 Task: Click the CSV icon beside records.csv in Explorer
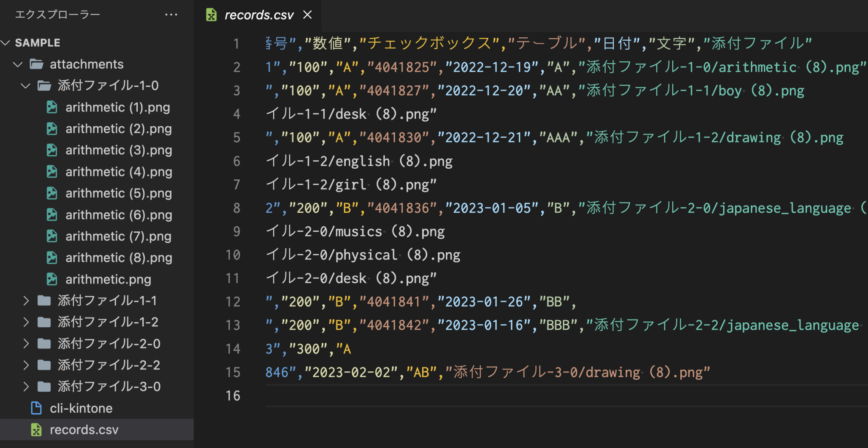tap(36, 429)
